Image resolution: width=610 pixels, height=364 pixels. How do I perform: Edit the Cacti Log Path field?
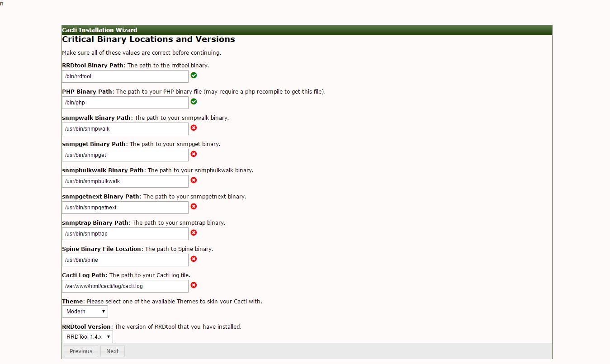click(x=125, y=286)
